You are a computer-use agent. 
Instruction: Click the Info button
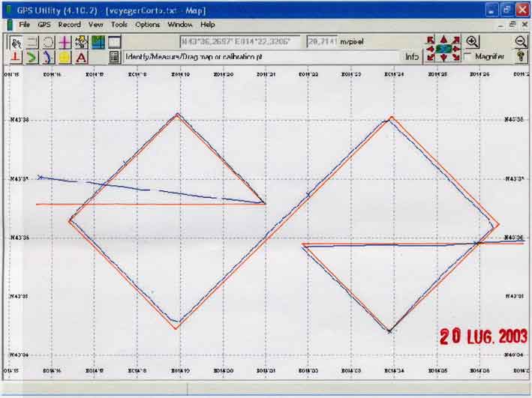(x=412, y=57)
